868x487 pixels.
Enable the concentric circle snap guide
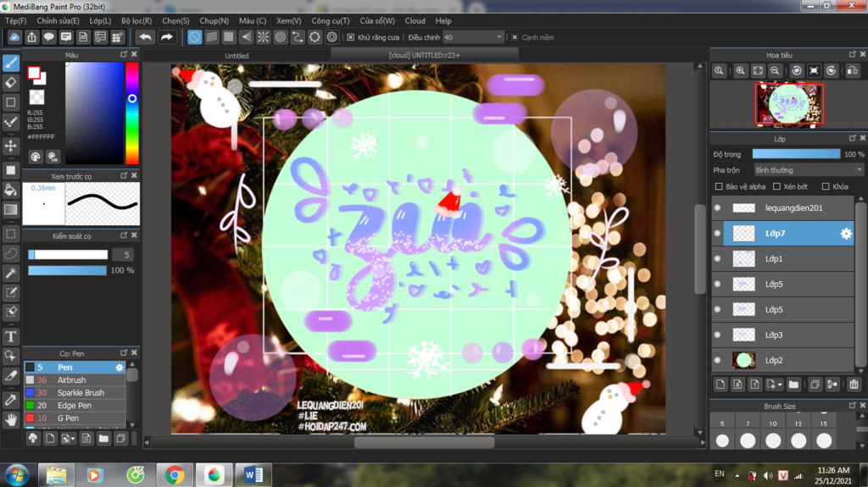tap(281, 37)
